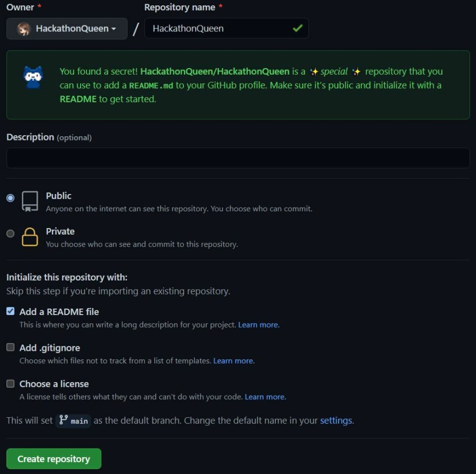This screenshot has height=474, width=476.
Task: Click the HackathonQueen avatar icon
Action: click(x=24, y=29)
